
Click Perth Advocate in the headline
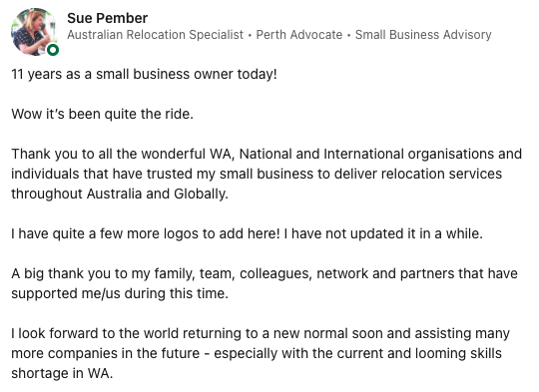coord(299,35)
